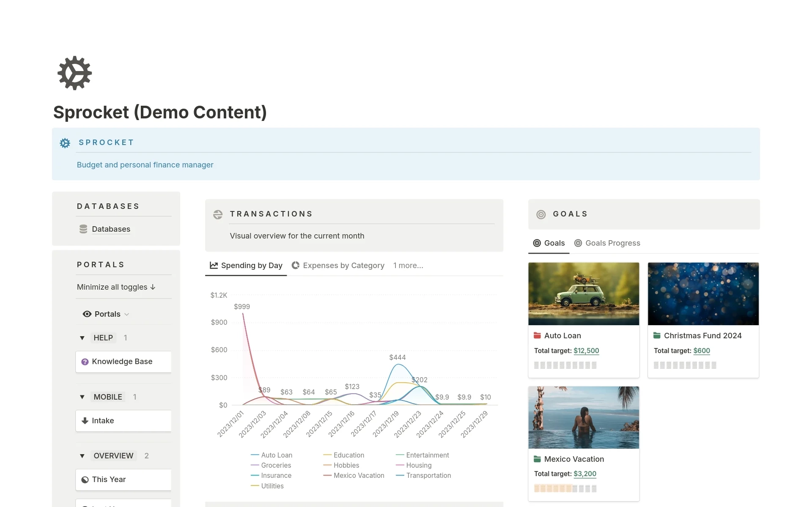The width and height of the screenshot is (812, 507).
Task: Click the $999 data point label
Action: point(242,307)
